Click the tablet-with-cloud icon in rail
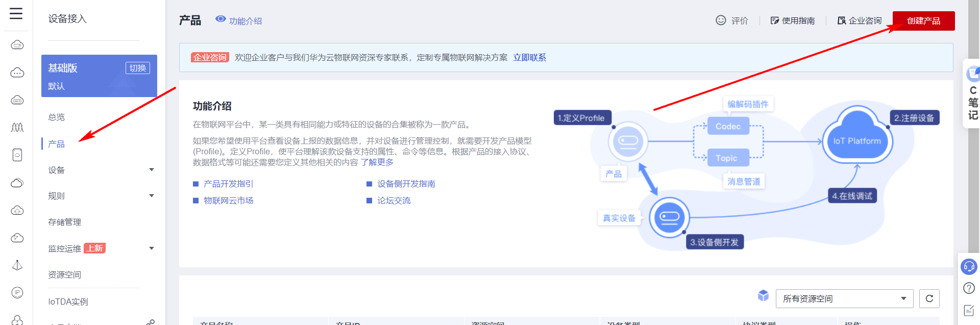980x325 pixels. (17, 155)
